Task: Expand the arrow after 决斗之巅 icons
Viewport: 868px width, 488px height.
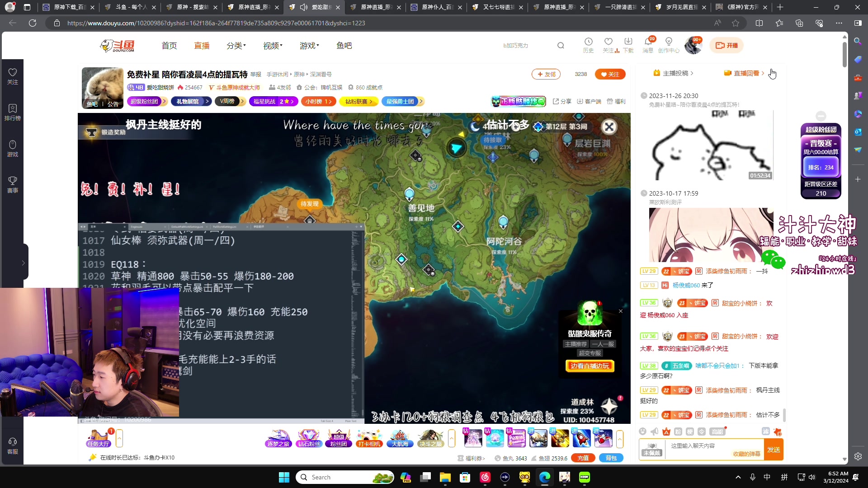Action: click(x=452, y=438)
